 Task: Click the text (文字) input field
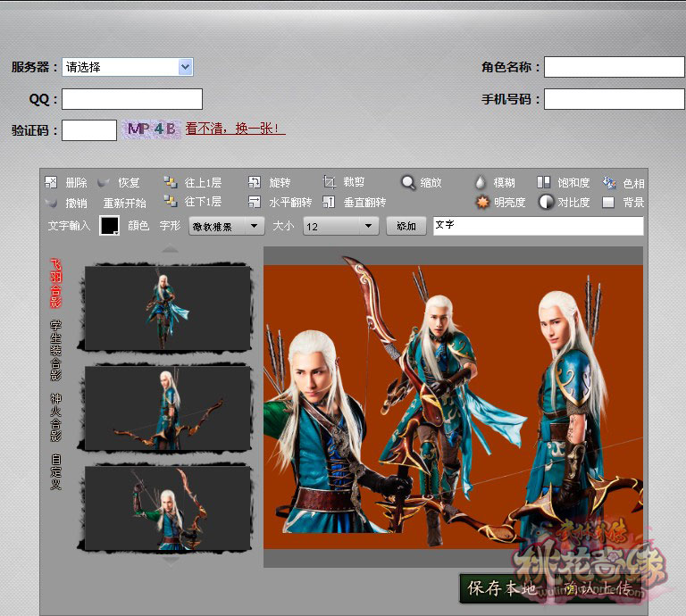tap(538, 226)
